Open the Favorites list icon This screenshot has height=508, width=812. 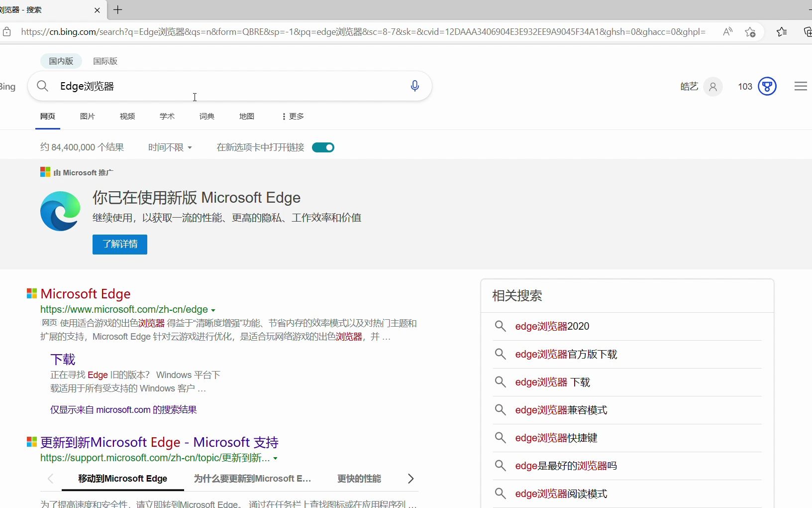click(782, 32)
